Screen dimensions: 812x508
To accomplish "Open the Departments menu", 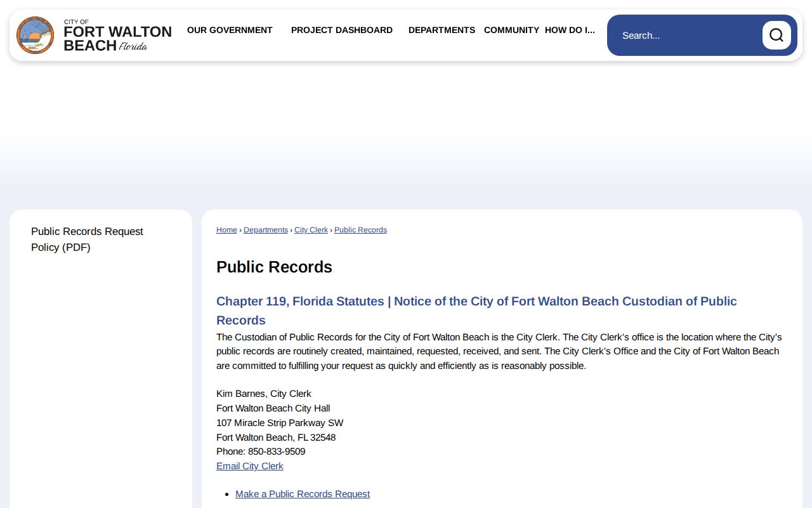I will coord(442,30).
